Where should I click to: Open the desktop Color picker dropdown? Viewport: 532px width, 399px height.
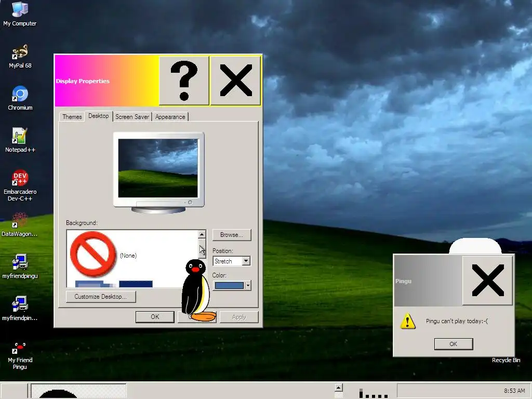click(x=248, y=285)
